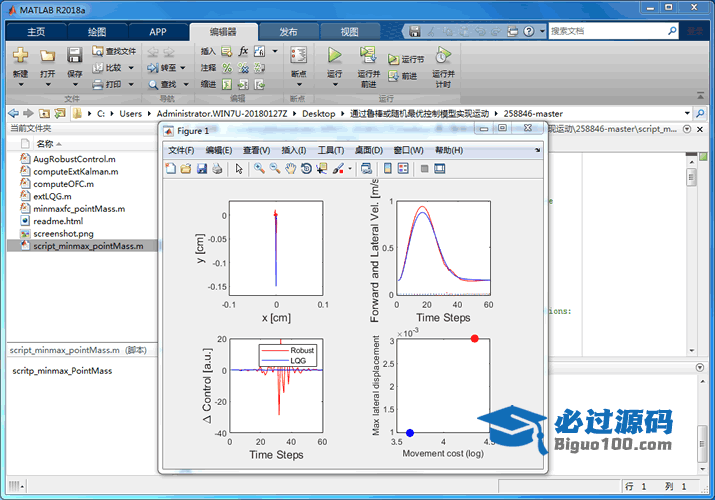Run the script with green Run arrow
The height and width of the screenshot is (500, 715).
[335, 55]
